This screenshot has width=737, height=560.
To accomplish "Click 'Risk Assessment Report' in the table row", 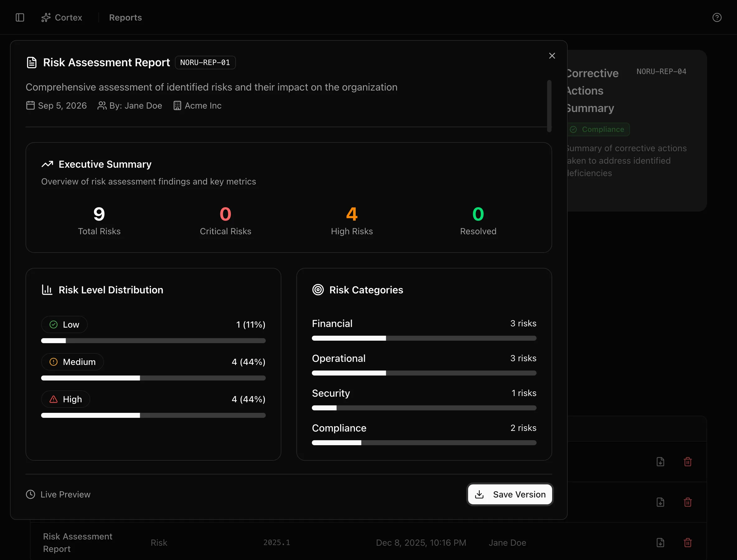I will click(78, 542).
